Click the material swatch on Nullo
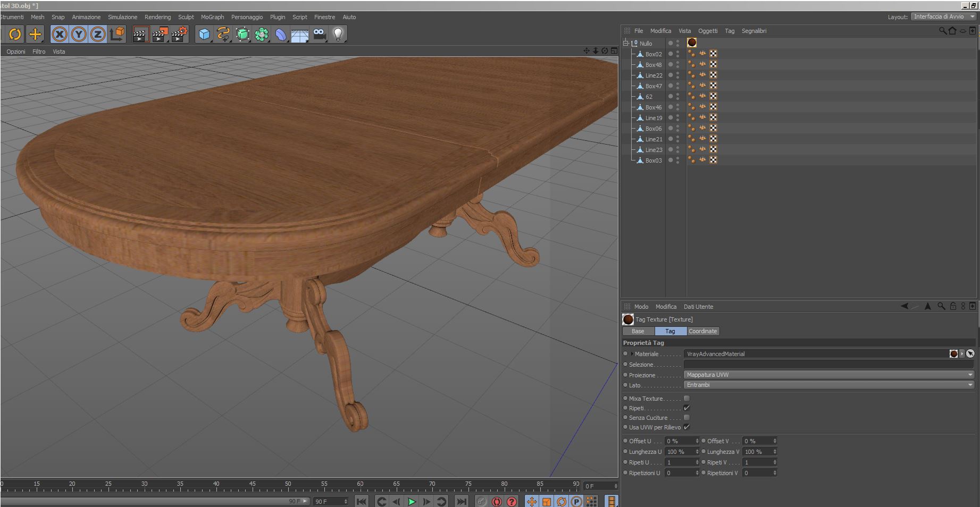This screenshot has height=507, width=980. click(x=692, y=43)
